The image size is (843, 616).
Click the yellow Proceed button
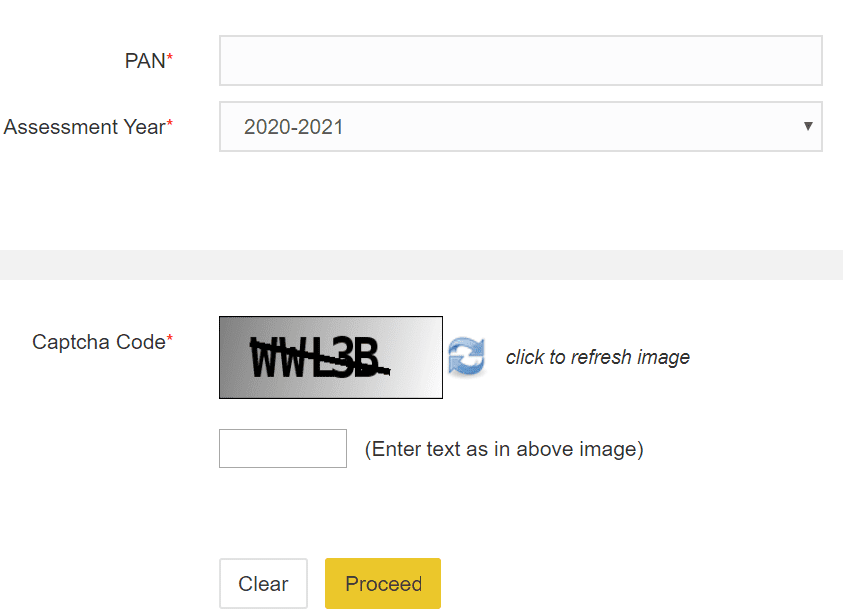click(x=383, y=584)
